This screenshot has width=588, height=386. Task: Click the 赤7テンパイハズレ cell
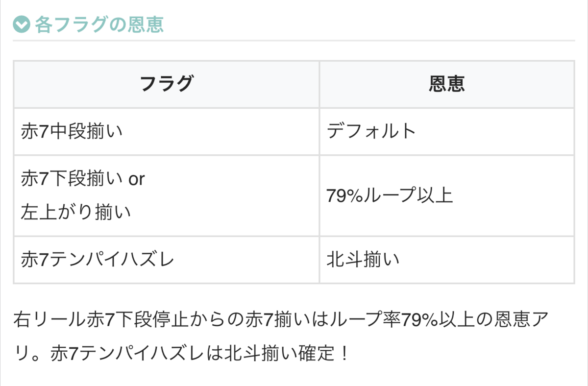click(x=166, y=259)
